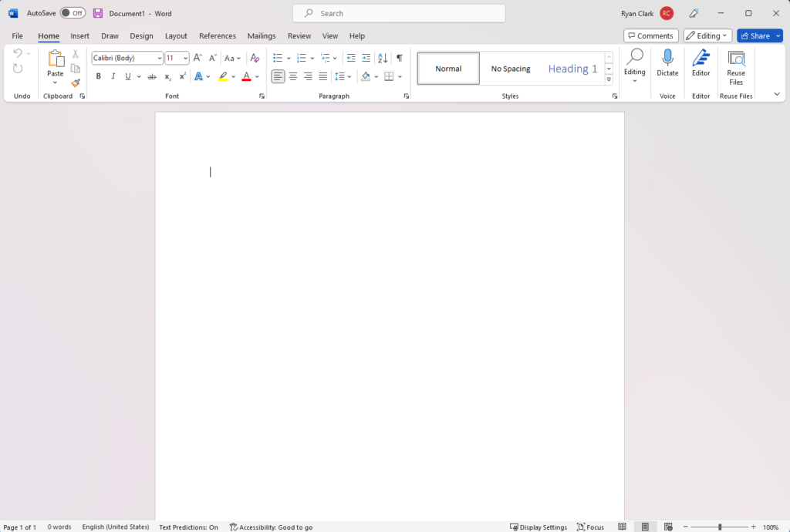Center align the paragraph
Viewport: 790px width, 532px height.
(x=292, y=76)
